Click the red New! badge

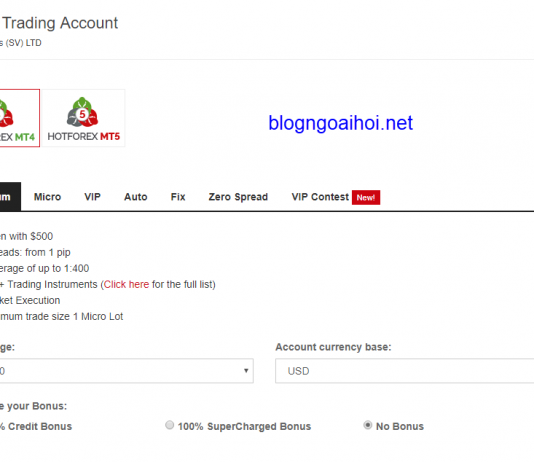point(366,197)
